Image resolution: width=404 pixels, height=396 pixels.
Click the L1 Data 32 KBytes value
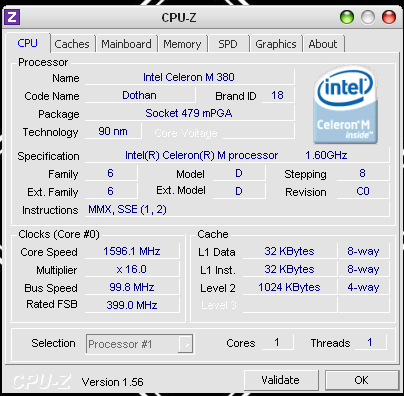click(289, 251)
